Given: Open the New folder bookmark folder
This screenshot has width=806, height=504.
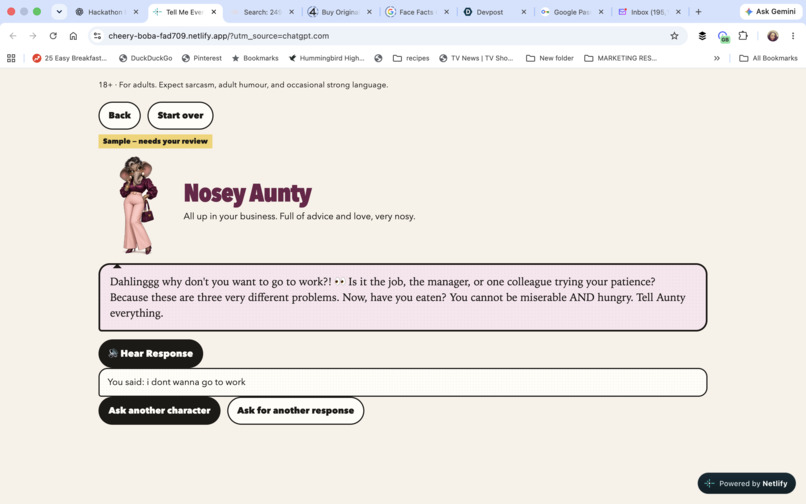Looking at the screenshot, I should tap(549, 58).
